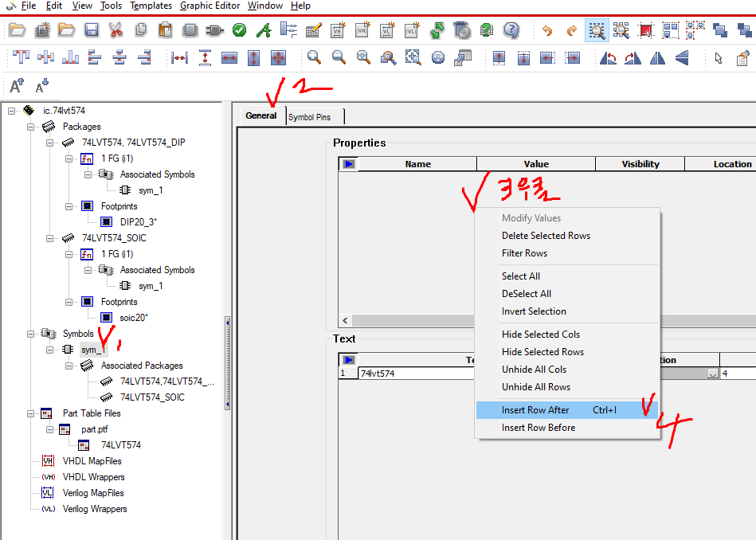Click the Increase font size A icon
This screenshot has width=756, height=540.
[17, 86]
